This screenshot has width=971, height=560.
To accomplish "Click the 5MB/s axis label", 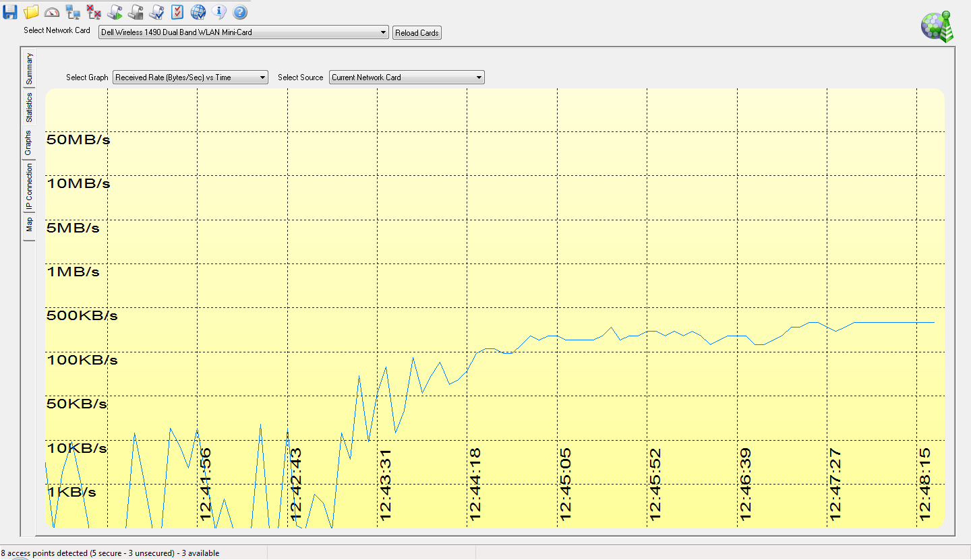I will (73, 228).
